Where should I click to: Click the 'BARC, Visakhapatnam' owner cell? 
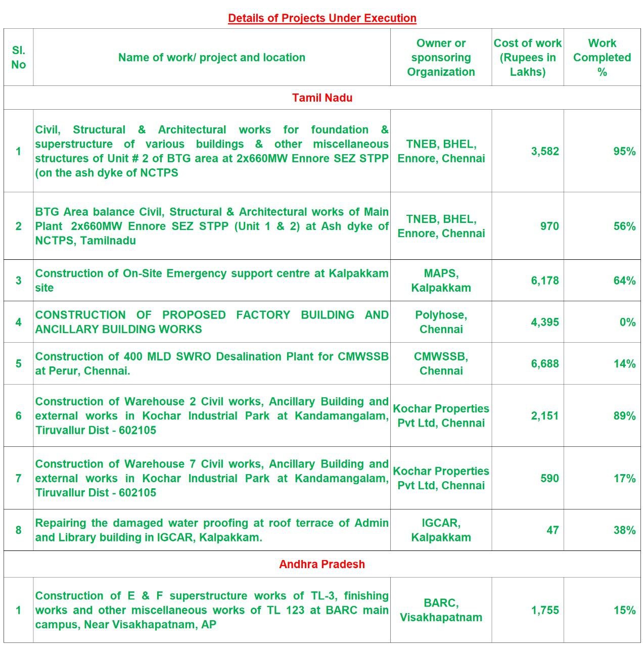pyautogui.click(x=441, y=610)
